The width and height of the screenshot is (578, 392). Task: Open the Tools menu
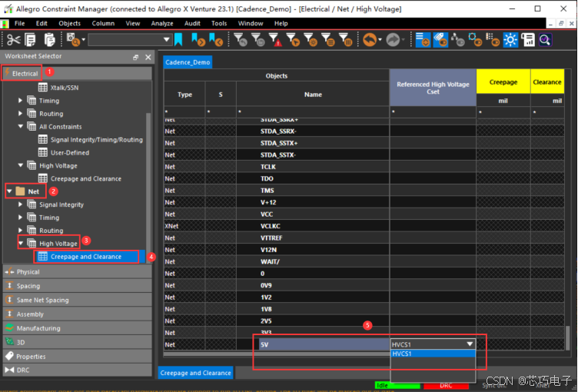coord(219,23)
